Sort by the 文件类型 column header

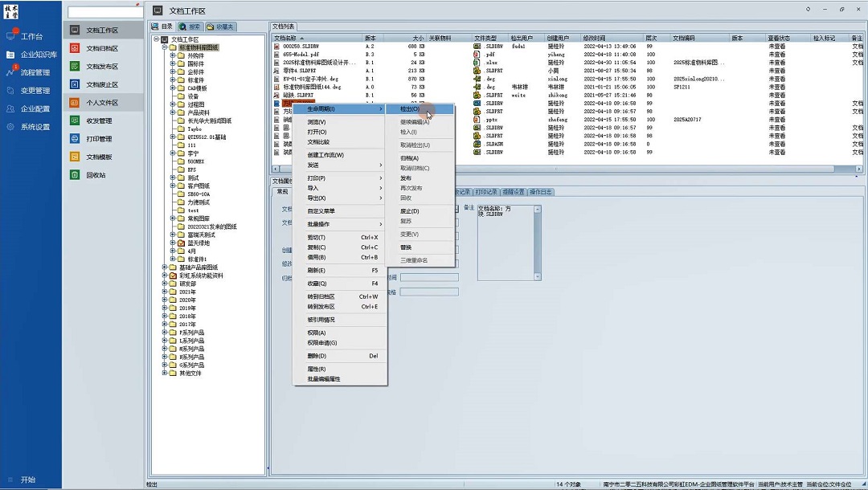click(490, 39)
